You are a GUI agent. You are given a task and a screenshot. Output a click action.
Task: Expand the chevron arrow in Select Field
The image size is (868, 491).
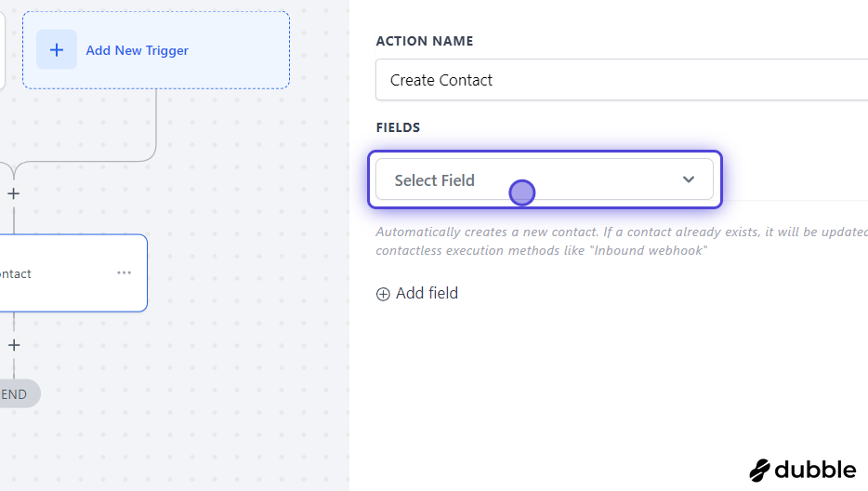[x=688, y=179]
